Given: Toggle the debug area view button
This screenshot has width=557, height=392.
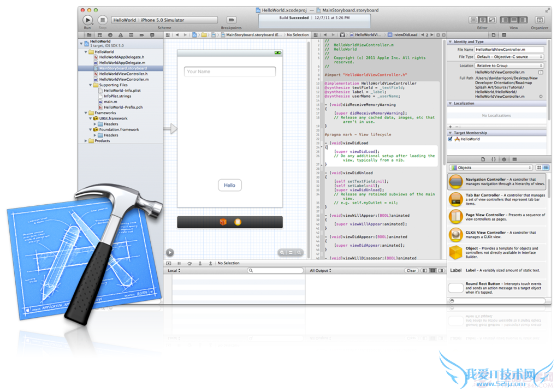Looking at the screenshot, I should (x=514, y=20).
